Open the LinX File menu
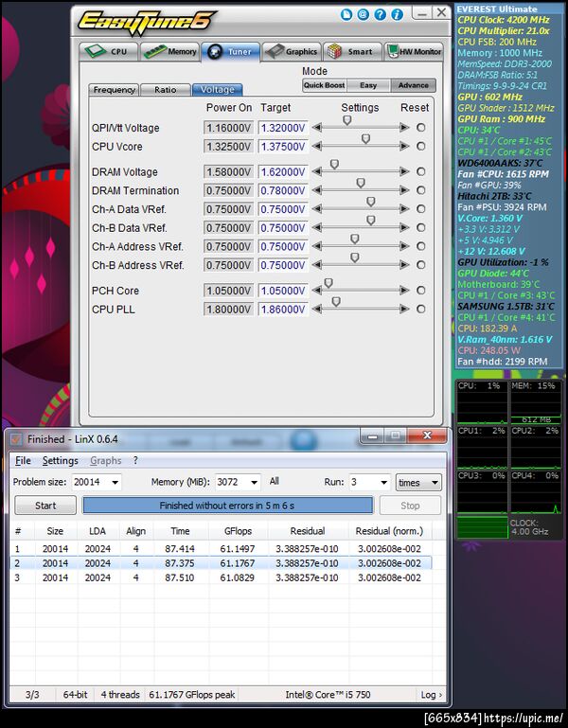This screenshot has width=568, height=728. click(23, 461)
